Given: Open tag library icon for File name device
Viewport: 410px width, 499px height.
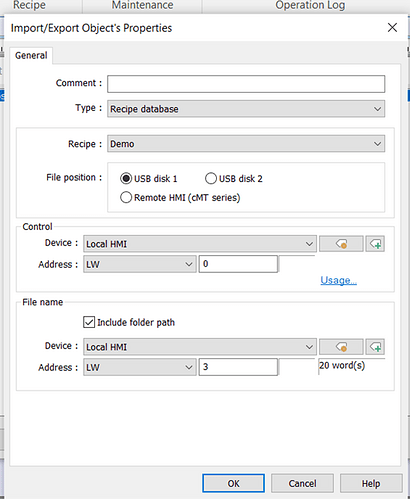Looking at the screenshot, I should tap(341, 347).
